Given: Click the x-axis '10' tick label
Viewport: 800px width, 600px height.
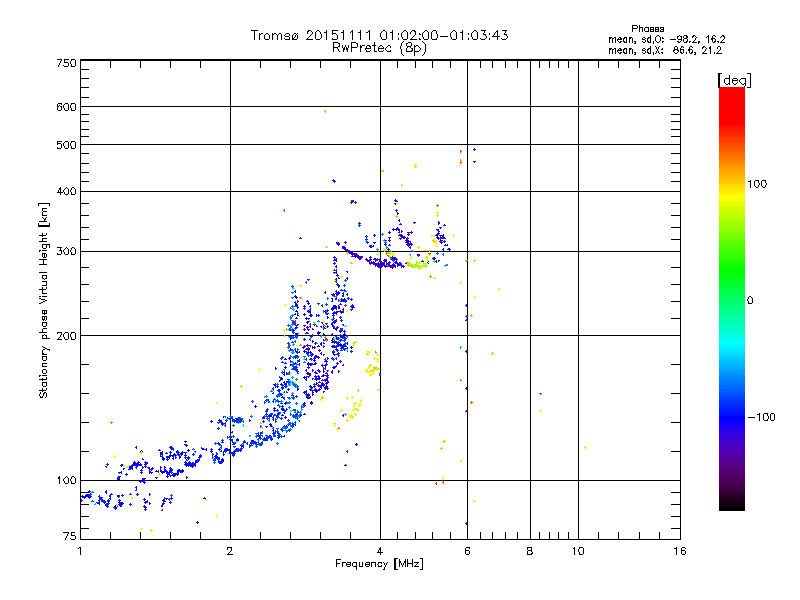Looking at the screenshot, I should point(578,551).
